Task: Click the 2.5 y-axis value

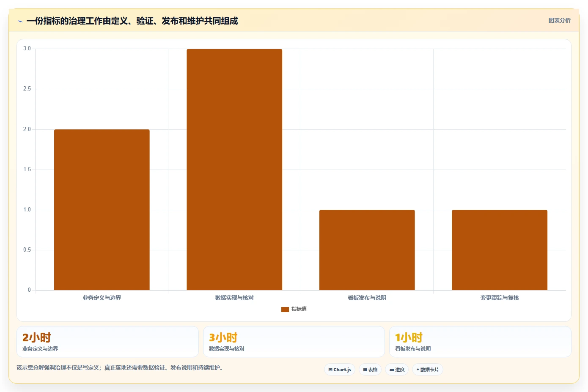Action: [27, 89]
